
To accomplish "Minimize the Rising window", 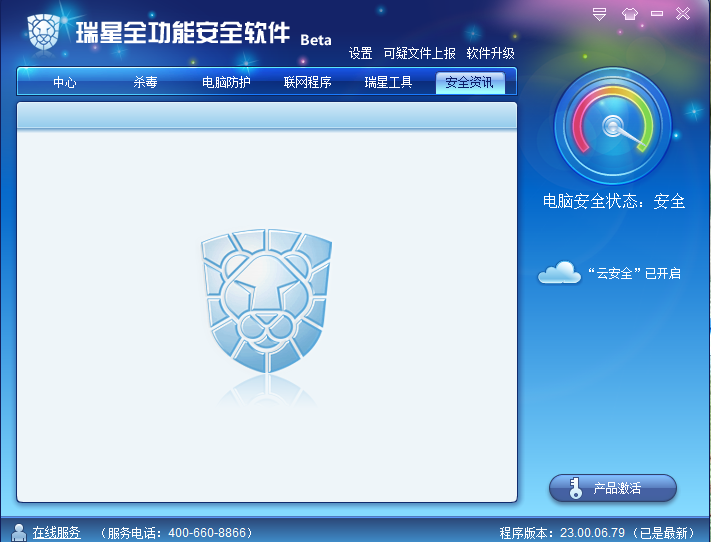I will pyautogui.click(x=657, y=14).
